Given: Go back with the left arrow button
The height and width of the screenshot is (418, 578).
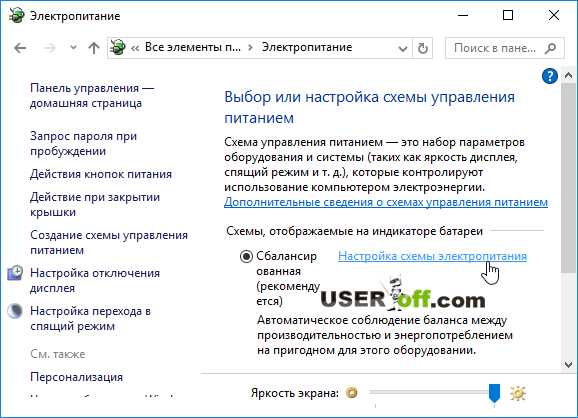Looking at the screenshot, I should [x=20, y=48].
